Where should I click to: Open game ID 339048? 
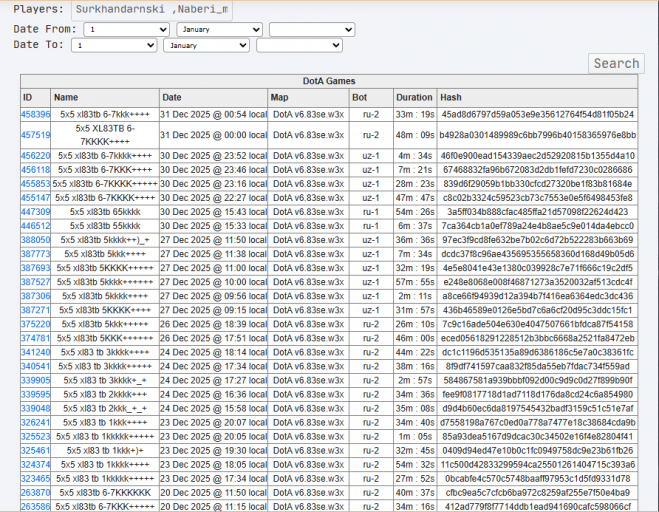coord(35,409)
